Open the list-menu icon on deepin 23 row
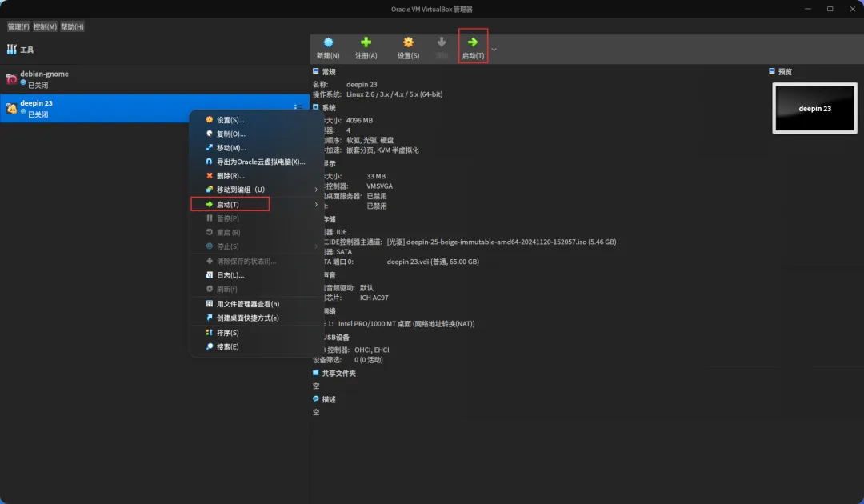The width and height of the screenshot is (864, 504). (298, 107)
